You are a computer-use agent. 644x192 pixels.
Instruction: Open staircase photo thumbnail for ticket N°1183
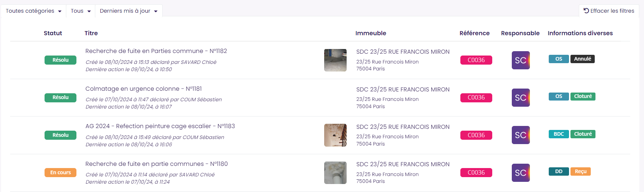(x=335, y=135)
